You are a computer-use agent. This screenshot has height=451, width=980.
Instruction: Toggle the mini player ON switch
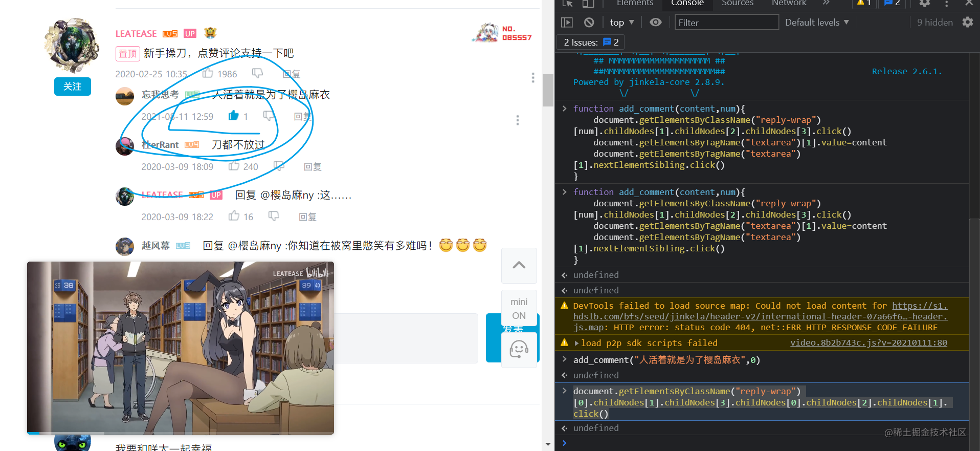click(519, 308)
